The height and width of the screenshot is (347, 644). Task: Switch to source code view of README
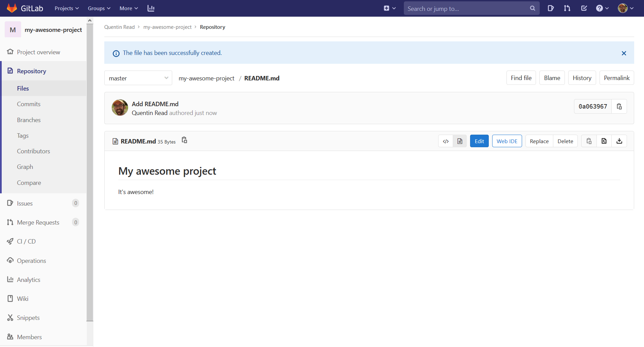446,141
